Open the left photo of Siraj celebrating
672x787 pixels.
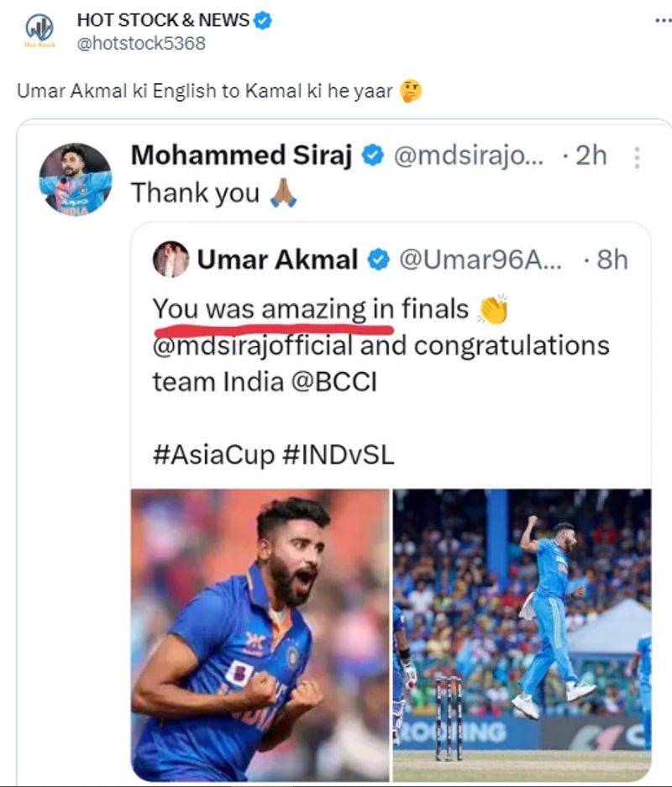pyautogui.click(x=260, y=634)
